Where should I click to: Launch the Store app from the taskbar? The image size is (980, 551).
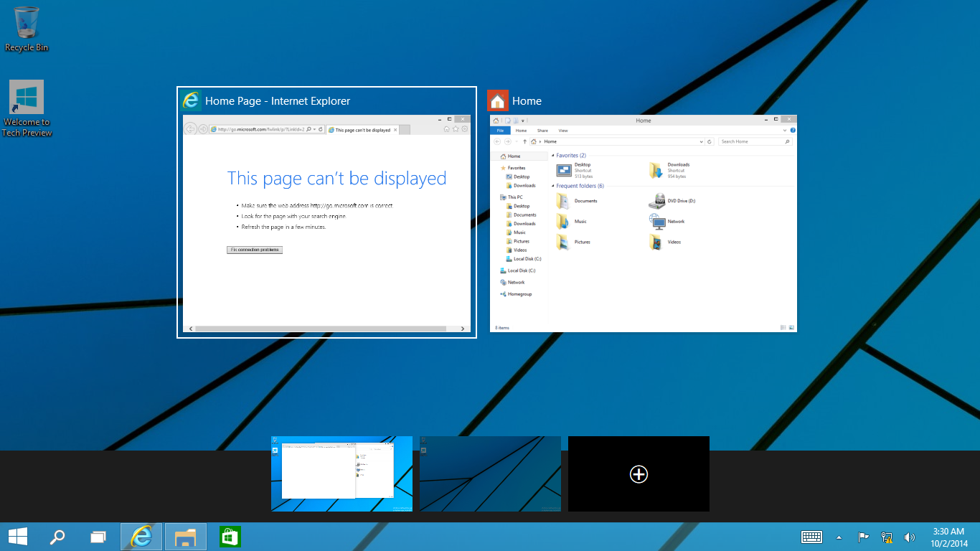230,537
